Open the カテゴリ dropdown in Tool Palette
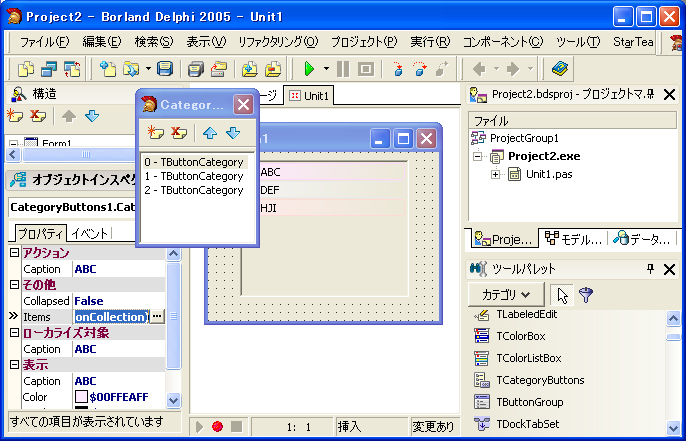This screenshot has height=441, width=686. tap(506, 294)
